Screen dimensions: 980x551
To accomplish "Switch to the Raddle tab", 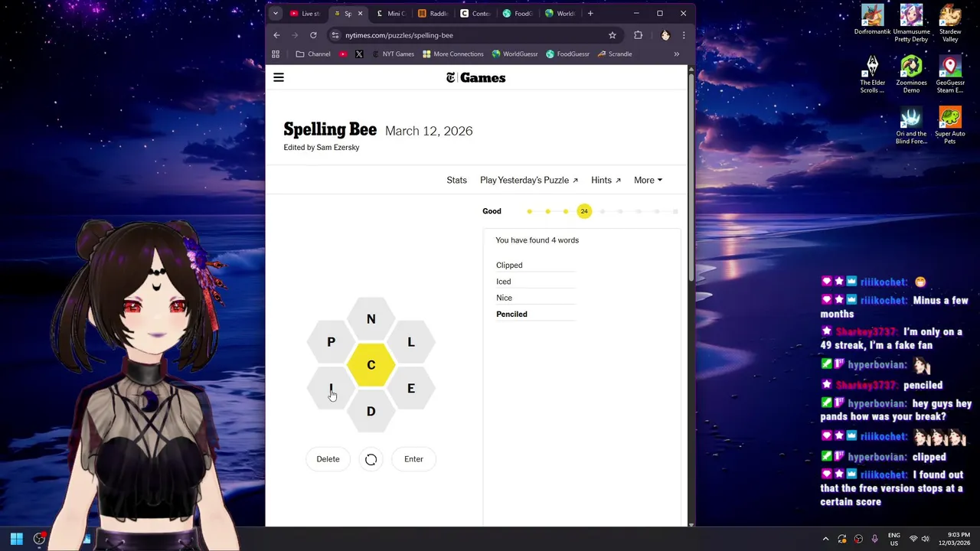I will tap(433, 13).
